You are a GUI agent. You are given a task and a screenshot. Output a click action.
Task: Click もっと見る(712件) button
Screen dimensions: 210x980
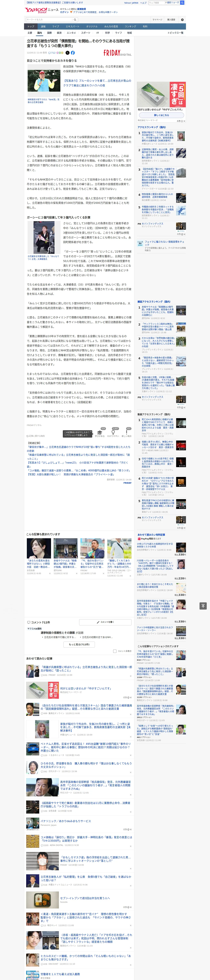(x=79, y=645)
